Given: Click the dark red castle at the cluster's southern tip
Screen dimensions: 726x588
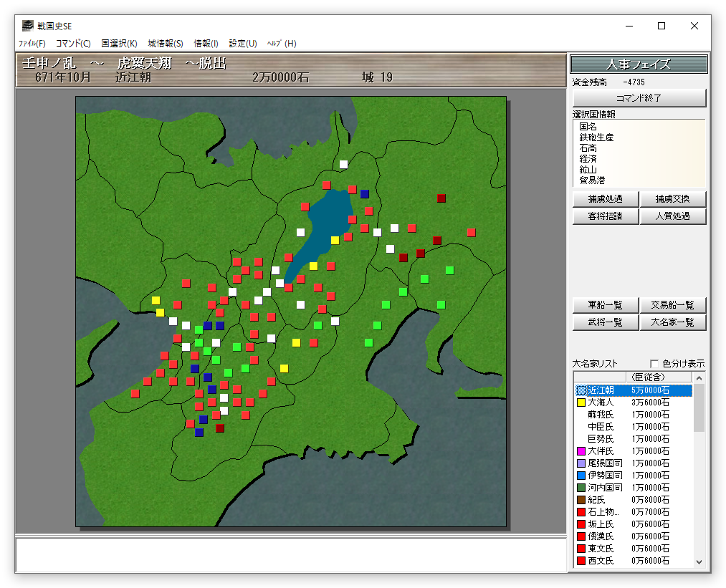Looking at the screenshot, I should (220, 428).
